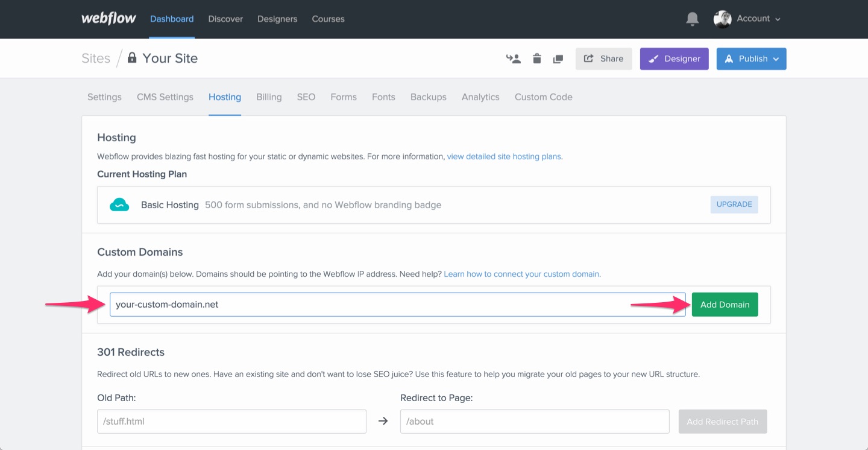Image resolution: width=868 pixels, height=450 pixels.
Task: Click the Basic Hosting cloud icon
Action: click(119, 205)
